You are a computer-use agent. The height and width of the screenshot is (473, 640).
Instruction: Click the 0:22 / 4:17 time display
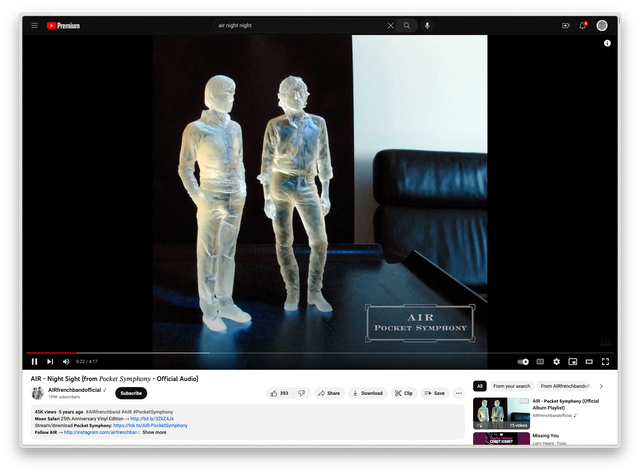pos(87,362)
